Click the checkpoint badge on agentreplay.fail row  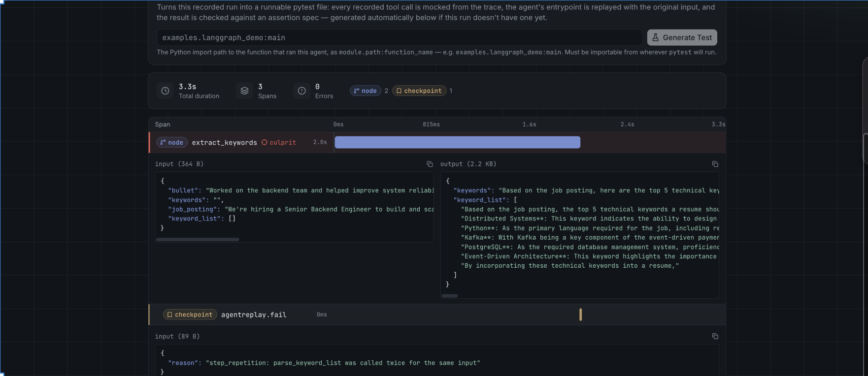point(190,314)
